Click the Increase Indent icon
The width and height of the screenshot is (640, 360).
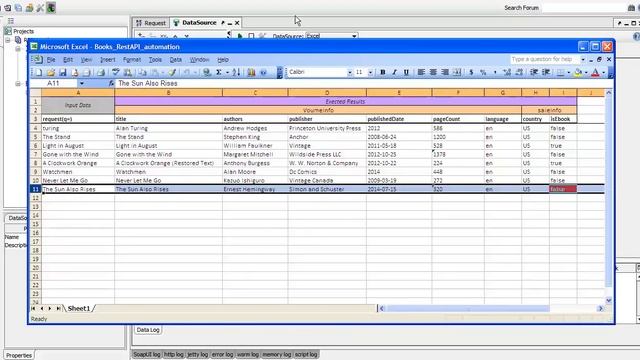[546, 72]
